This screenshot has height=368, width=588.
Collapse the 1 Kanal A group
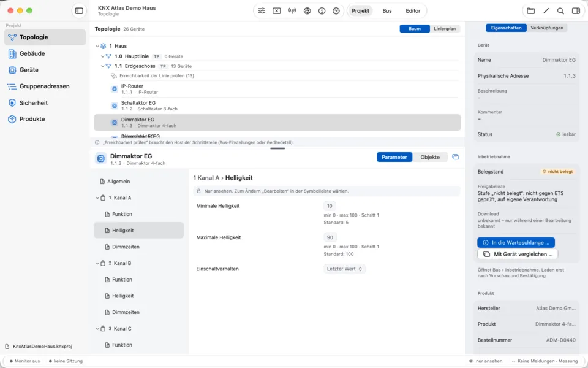97,198
